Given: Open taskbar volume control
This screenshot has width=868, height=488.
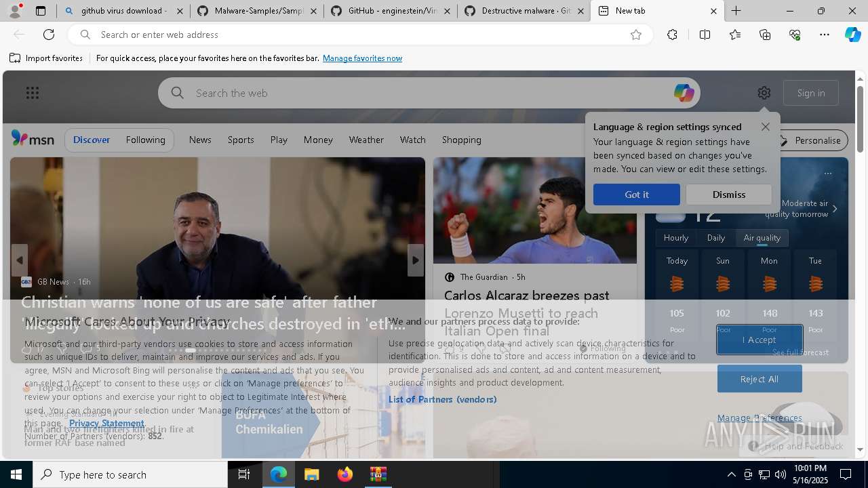Looking at the screenshot, I should point(781,474).
